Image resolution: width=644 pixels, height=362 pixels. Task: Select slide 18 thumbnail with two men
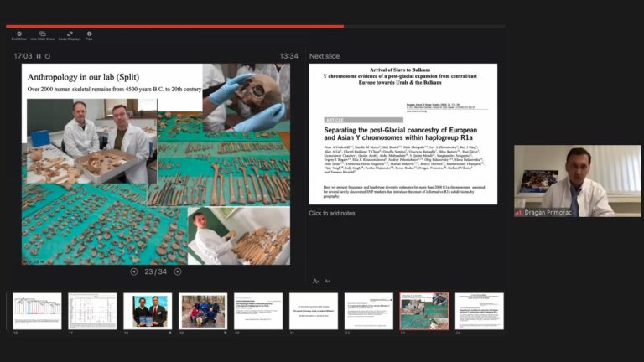pyautogui.click(x=148, y=311)
